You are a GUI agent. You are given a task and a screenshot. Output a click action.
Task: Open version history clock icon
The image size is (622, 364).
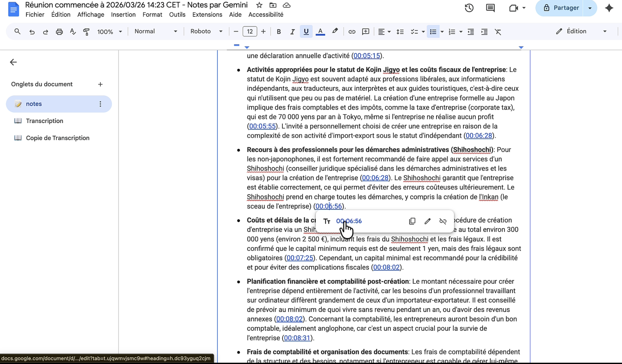coord(469,8)
